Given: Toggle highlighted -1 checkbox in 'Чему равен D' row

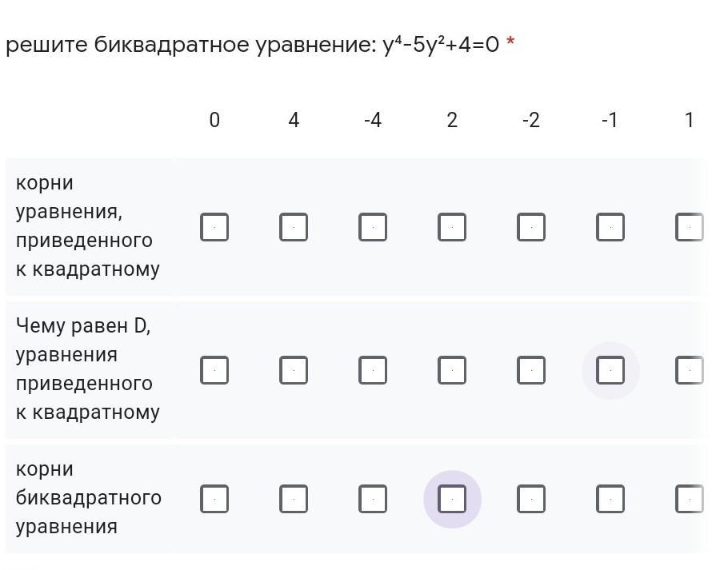Looking at the screenshot, I should (610, 371).
